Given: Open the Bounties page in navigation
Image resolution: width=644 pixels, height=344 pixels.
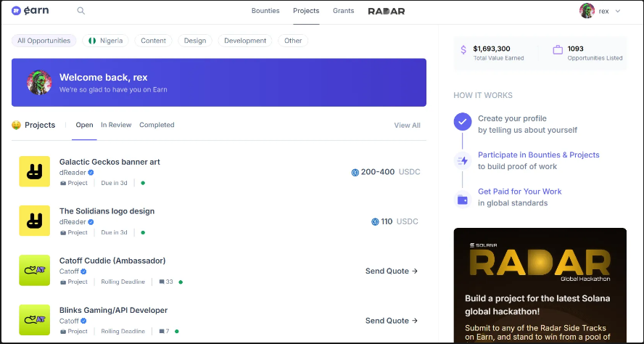Looking at the screenshot, I should tap(265, 11).
